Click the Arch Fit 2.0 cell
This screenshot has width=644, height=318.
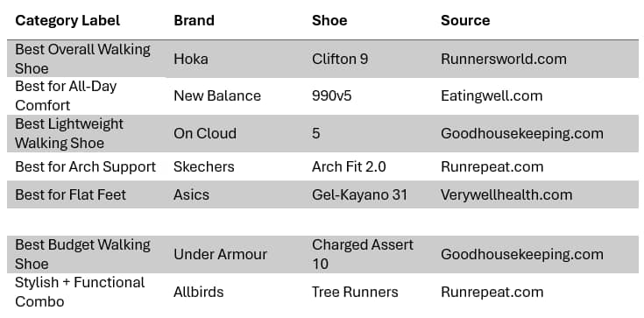click(x=349, y=166)
